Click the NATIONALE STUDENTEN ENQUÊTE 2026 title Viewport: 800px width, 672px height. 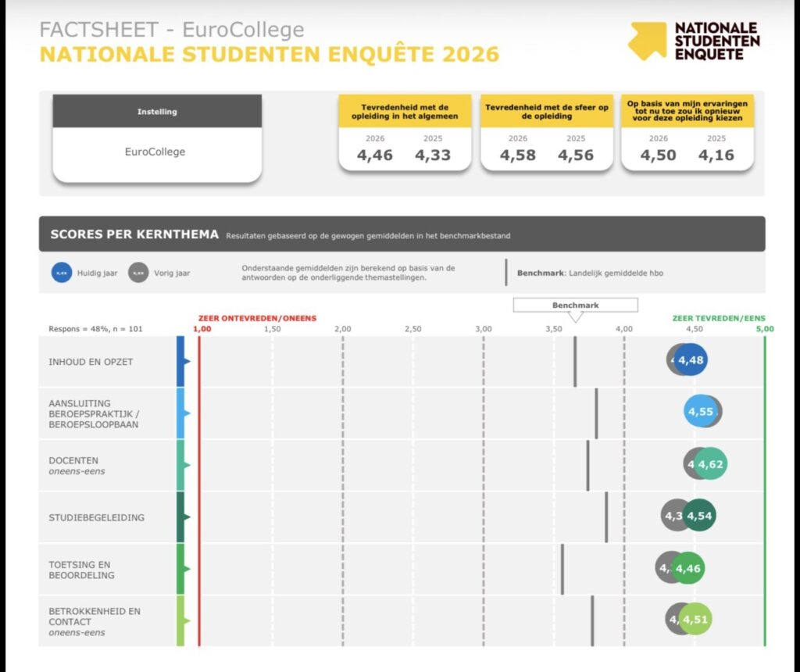click(270, 54)
